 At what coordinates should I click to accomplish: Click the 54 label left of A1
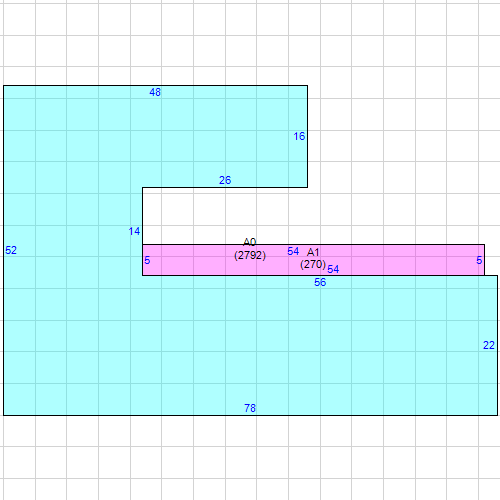click(293, 251)
